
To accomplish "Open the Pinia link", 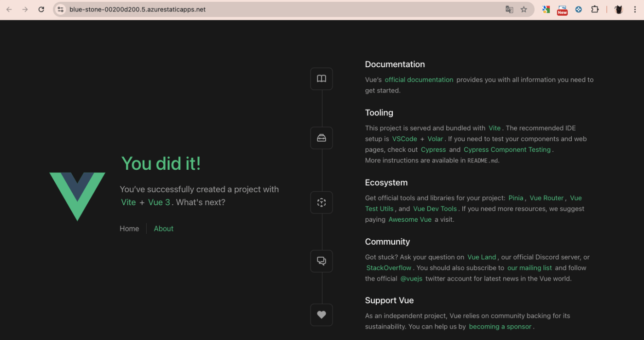I will (x=516, y=198).
